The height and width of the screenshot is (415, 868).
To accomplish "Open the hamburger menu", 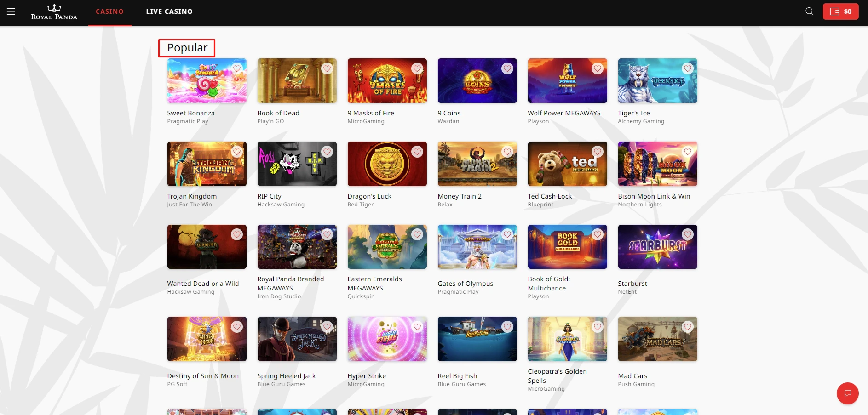I will pyautogui.click(x=11, y=11).
